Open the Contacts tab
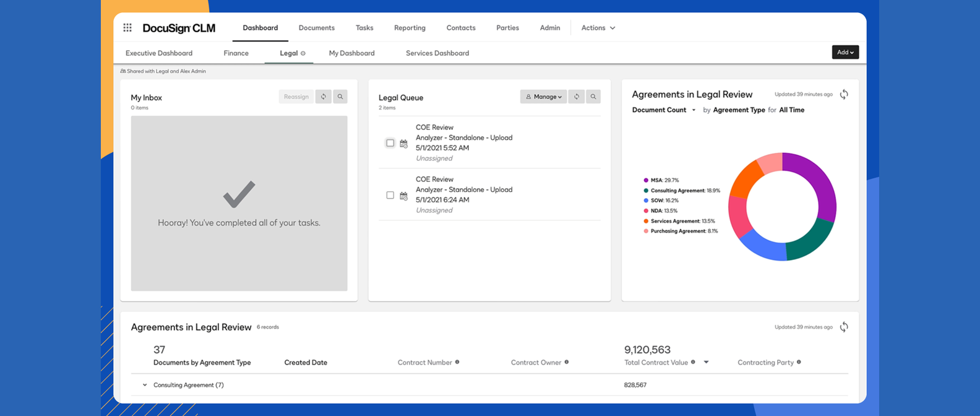980x416 pixels. point(461,28)
